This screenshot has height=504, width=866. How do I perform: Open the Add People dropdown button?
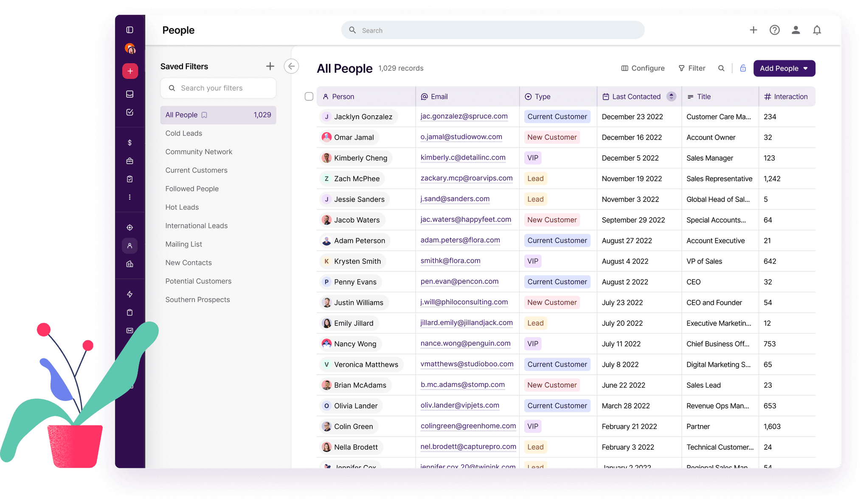784,68
